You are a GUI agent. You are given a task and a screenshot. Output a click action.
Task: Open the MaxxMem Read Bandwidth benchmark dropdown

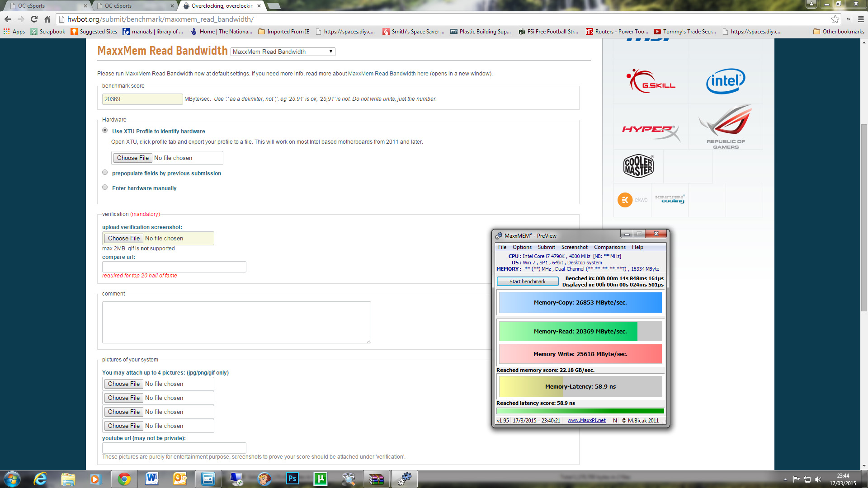[x=283, y=52]
